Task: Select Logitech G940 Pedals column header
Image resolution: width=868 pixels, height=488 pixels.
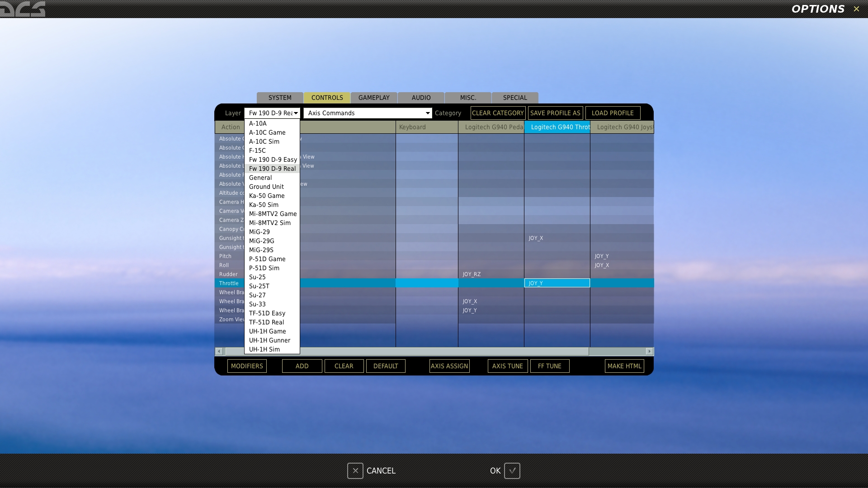Action: click(x=491, y=127)
